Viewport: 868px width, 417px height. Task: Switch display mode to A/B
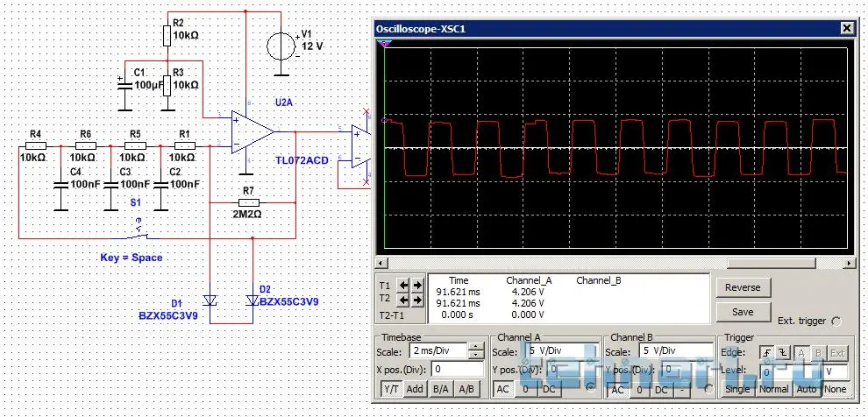pyautogui.click(x=466, y=389)
